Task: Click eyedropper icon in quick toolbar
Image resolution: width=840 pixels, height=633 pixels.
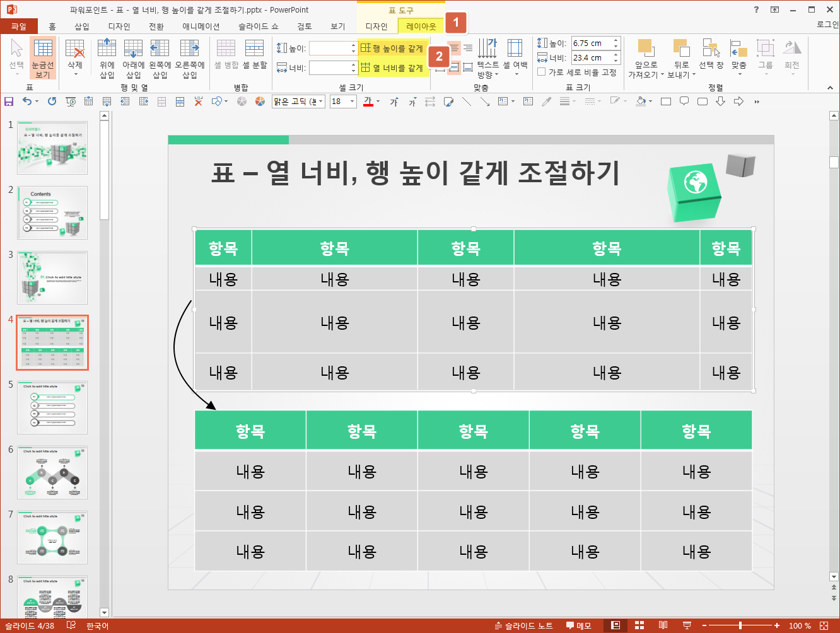Action: [x=547, y=102]
